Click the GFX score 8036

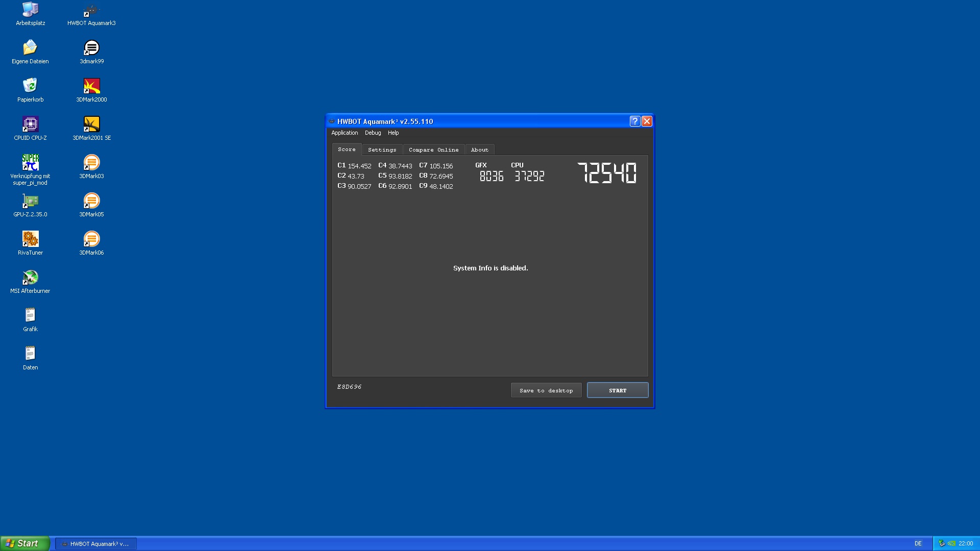[x=492, y=176]
